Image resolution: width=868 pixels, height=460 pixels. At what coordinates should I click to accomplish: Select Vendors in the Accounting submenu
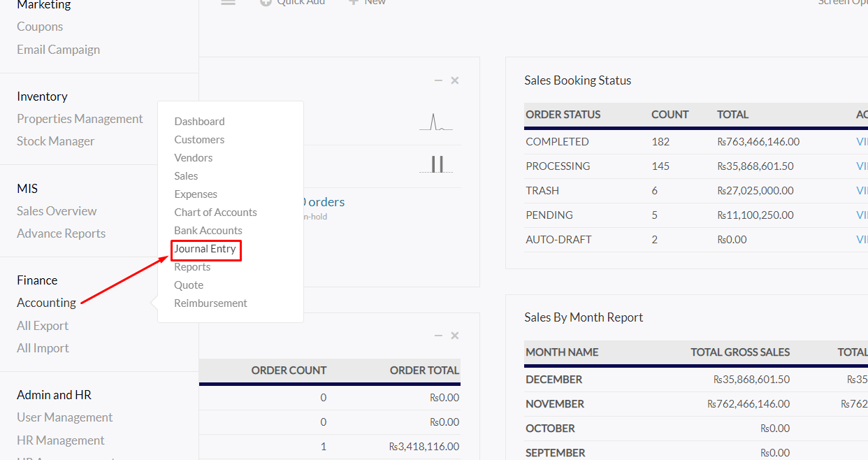click(x=194, y=158)
